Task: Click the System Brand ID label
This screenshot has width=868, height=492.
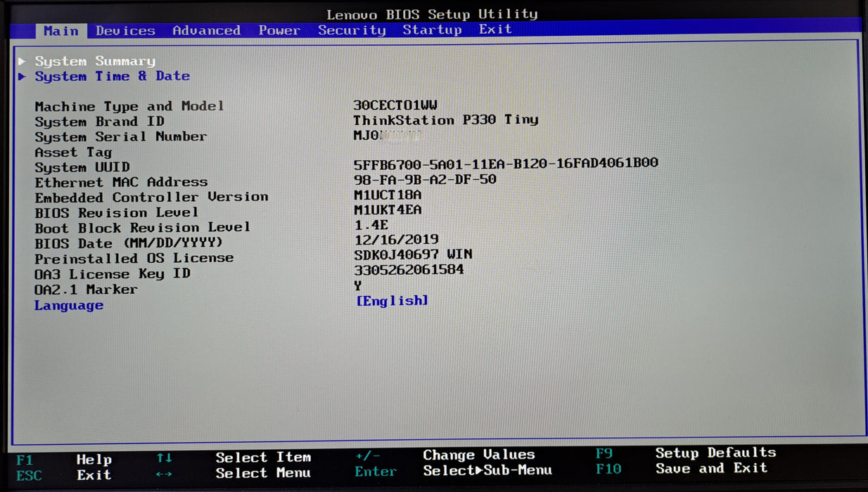Action: 99,122
